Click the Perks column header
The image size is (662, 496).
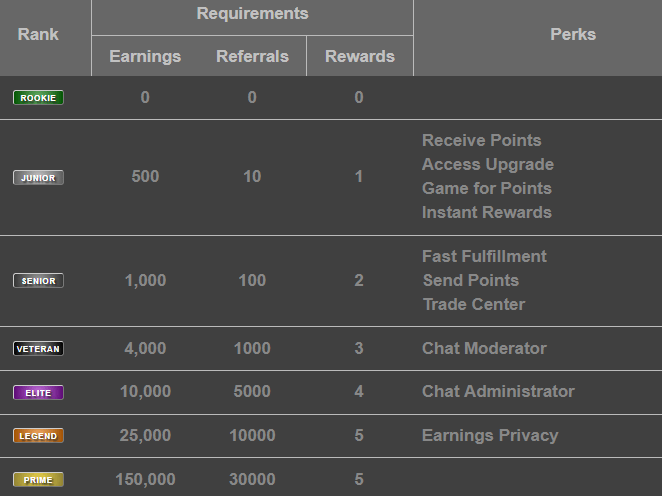[x=573, y=34]
